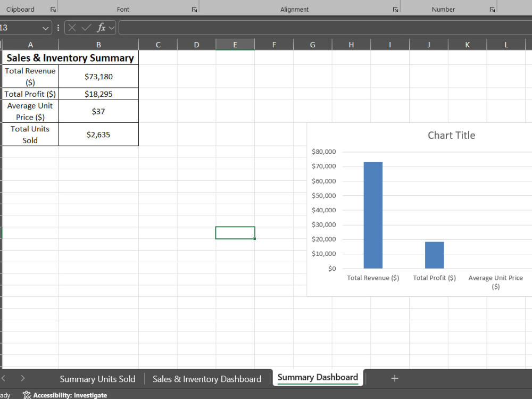Select the Average Unit Price ($) table cell
This screenshot has height=399, width=532.
click(30, 111)
